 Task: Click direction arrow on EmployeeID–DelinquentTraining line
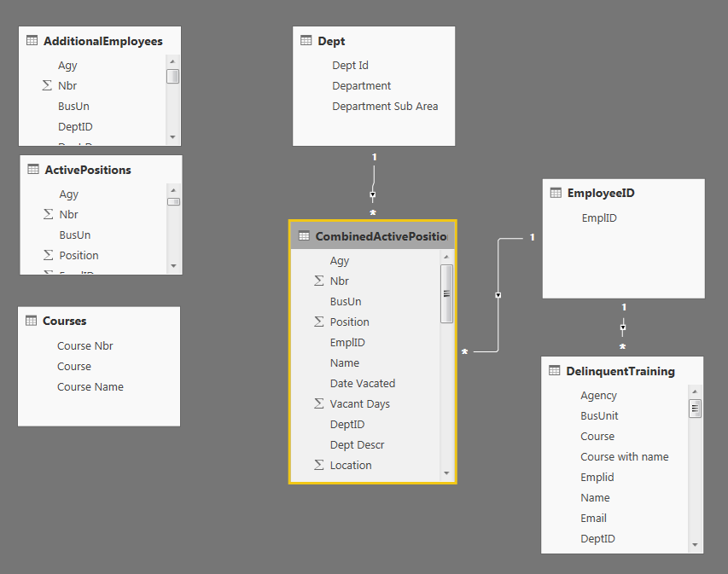pyautogui.click(x=623, y=328)
